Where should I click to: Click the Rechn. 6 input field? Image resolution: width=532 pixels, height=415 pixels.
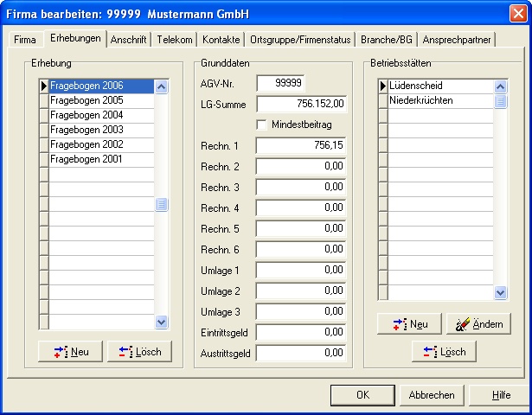pyautogui.click(x=301, y=249)
